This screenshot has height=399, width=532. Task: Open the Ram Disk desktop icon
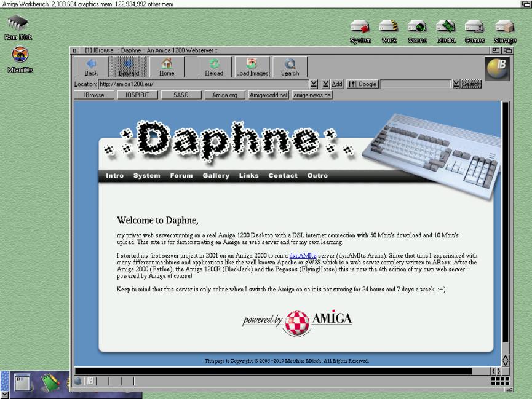18,28
